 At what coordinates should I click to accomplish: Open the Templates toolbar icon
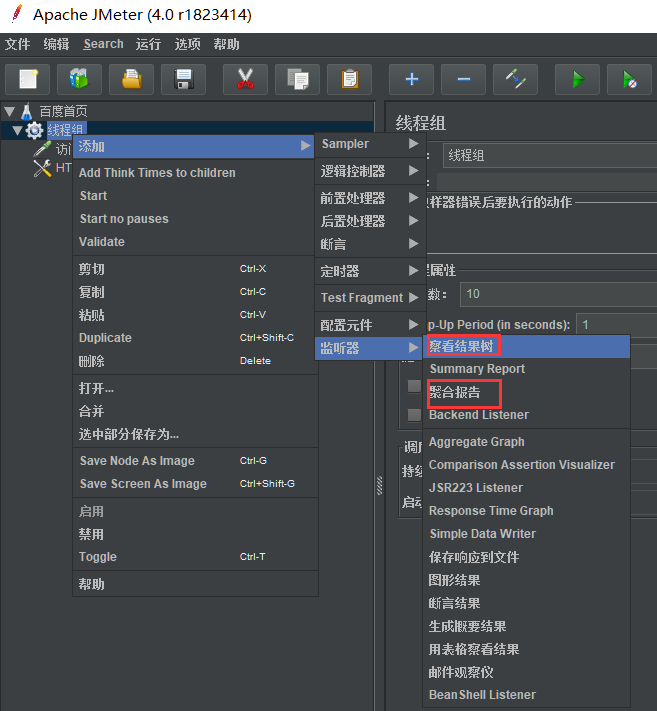pos(79,79)
